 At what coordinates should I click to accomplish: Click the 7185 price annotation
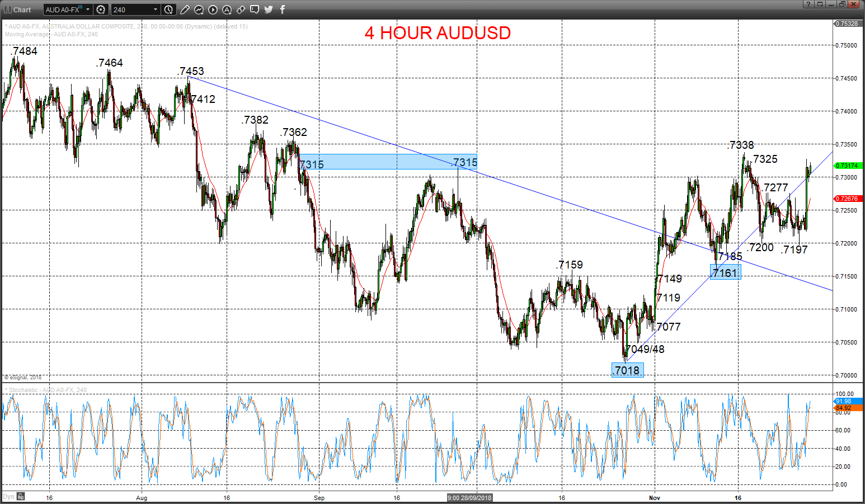(730, 256)
